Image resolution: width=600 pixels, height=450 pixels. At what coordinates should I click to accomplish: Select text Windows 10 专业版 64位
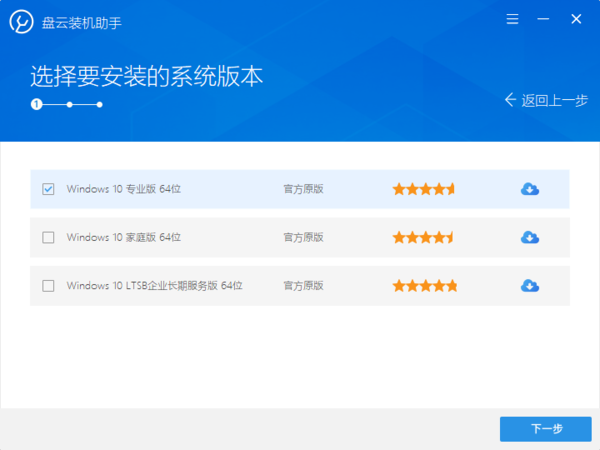tap(124, 189)
